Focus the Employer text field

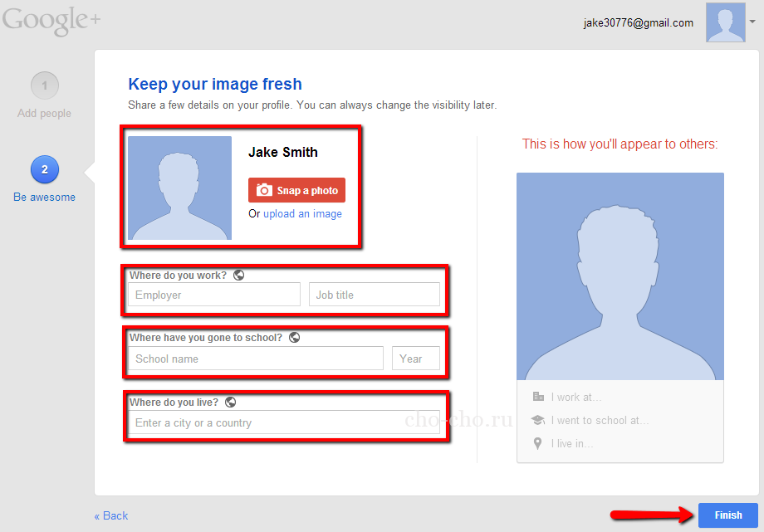pos(214,295)
